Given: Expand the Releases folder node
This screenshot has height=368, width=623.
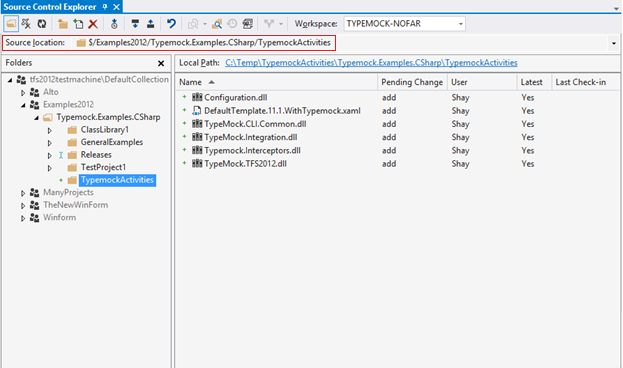Looking at the screenshot, I should 50,155.
